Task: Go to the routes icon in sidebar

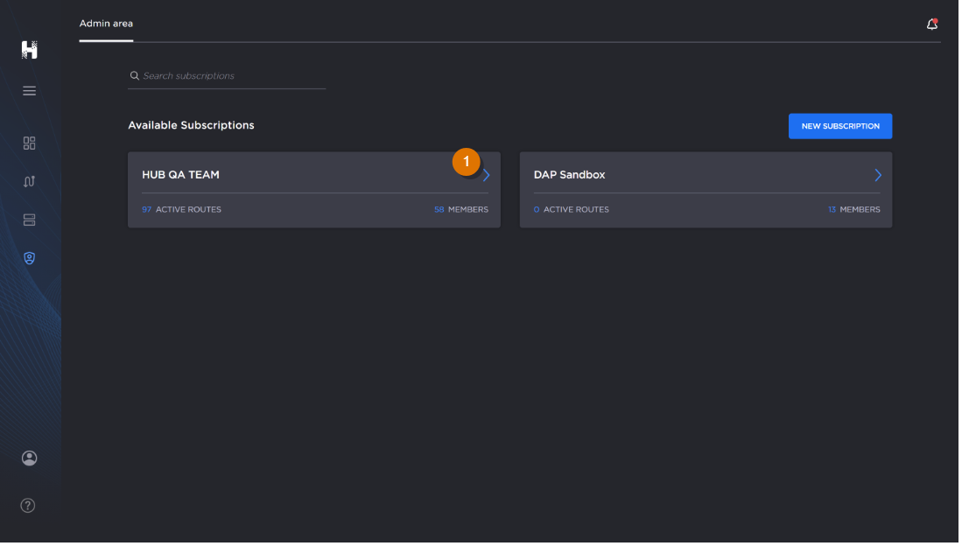Action: [x=29, y=182]
